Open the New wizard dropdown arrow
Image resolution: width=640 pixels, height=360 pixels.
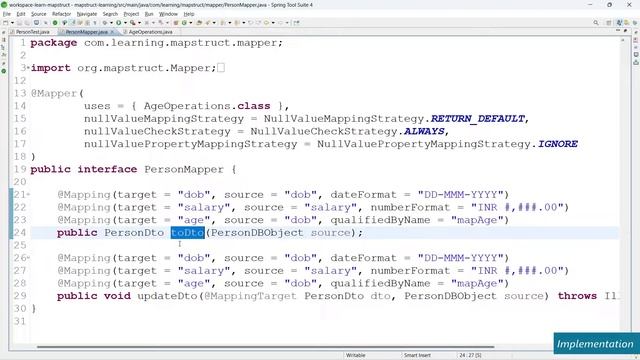click(x=12, y=23)
